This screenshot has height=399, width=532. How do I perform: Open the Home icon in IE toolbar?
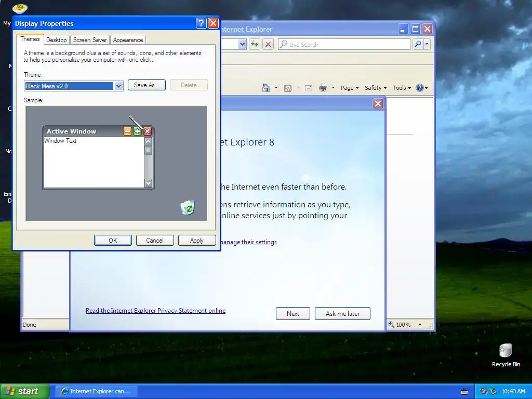(x=266, y=88)
